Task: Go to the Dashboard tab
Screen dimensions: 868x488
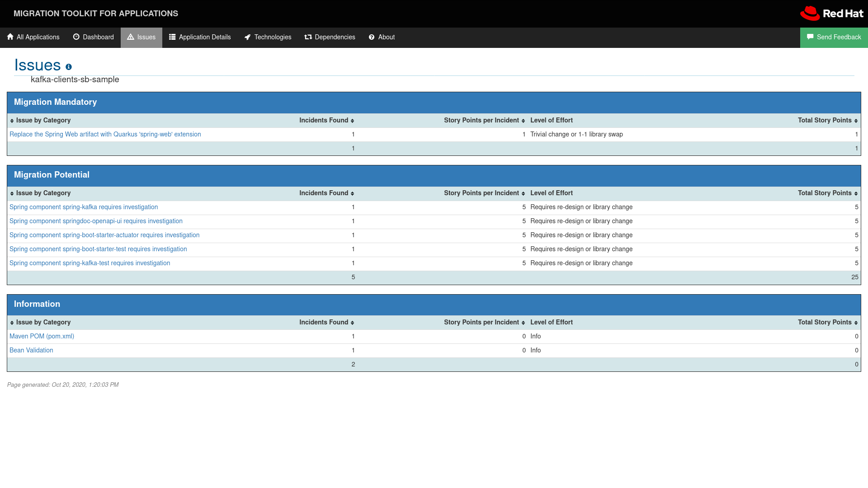Action: [94, 38]
